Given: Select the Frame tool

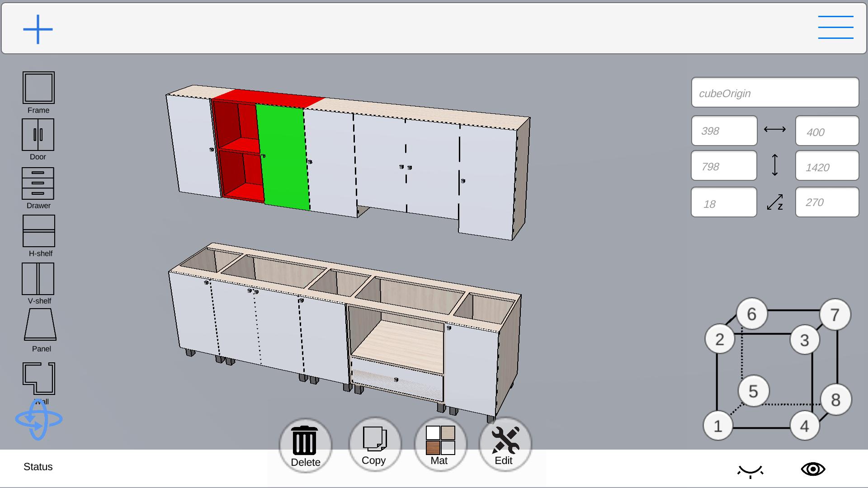Looking at the screenshot, I should (38, 87).
